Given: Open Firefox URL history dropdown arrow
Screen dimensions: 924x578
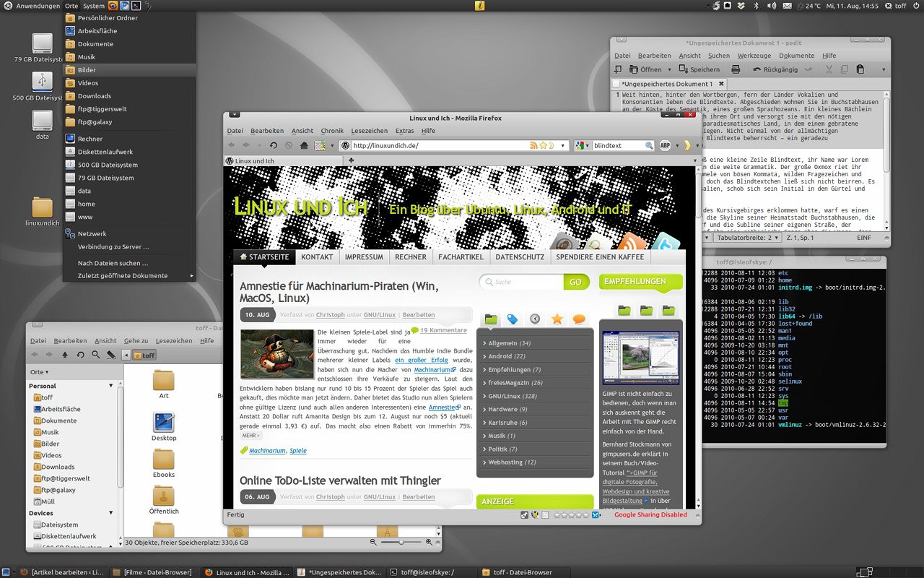Looking at the screenshot, I should (563, 145).
